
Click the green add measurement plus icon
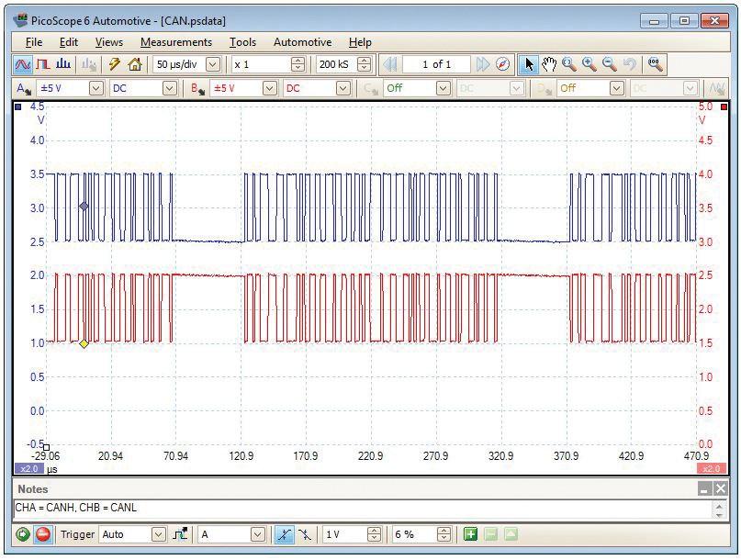pyautogui.click(x=470, y=534)
